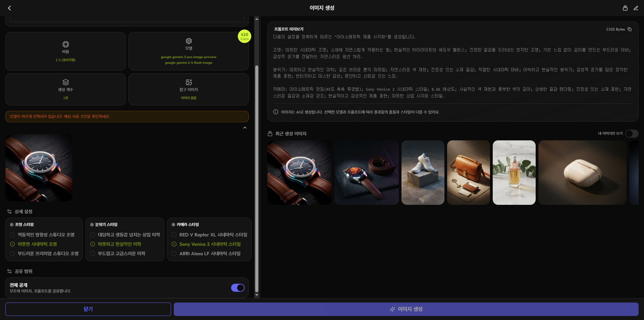This screenshot has width=644, height=320.
Task: Open the model (모델) selection card
Action: point(189,51)
